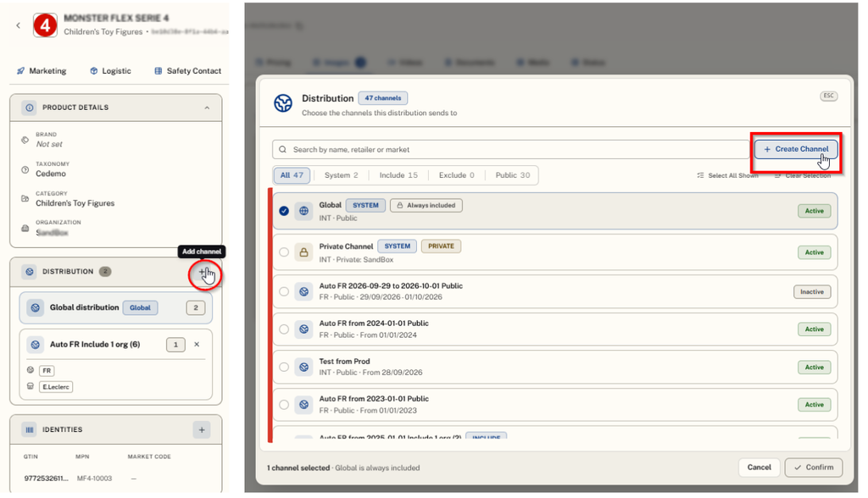Click the Test from Prod channel icon
This screenshot has height=498, width=868.
pyautogui.click(x=304, y=367)
